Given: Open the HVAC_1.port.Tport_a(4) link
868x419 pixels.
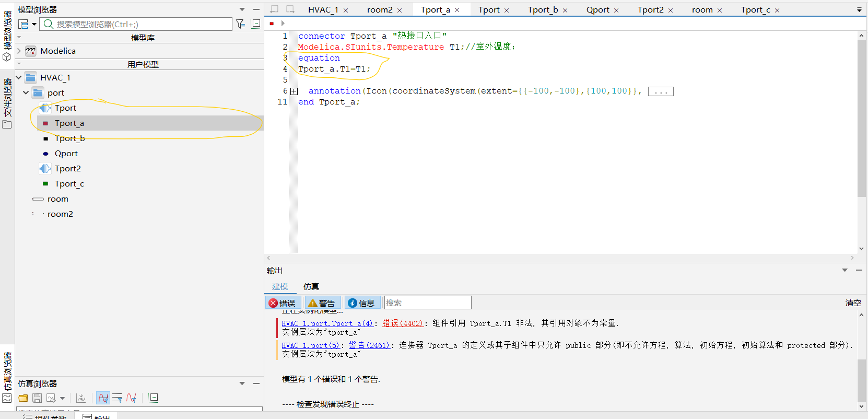Looking at the screenshot, I should 327,323.
